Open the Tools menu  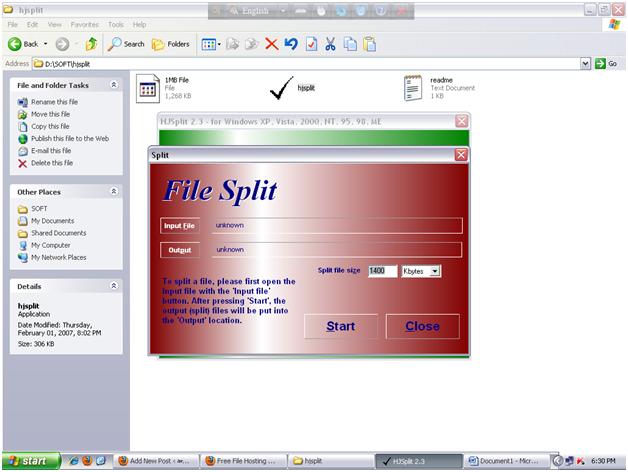(x=116, y=24)
